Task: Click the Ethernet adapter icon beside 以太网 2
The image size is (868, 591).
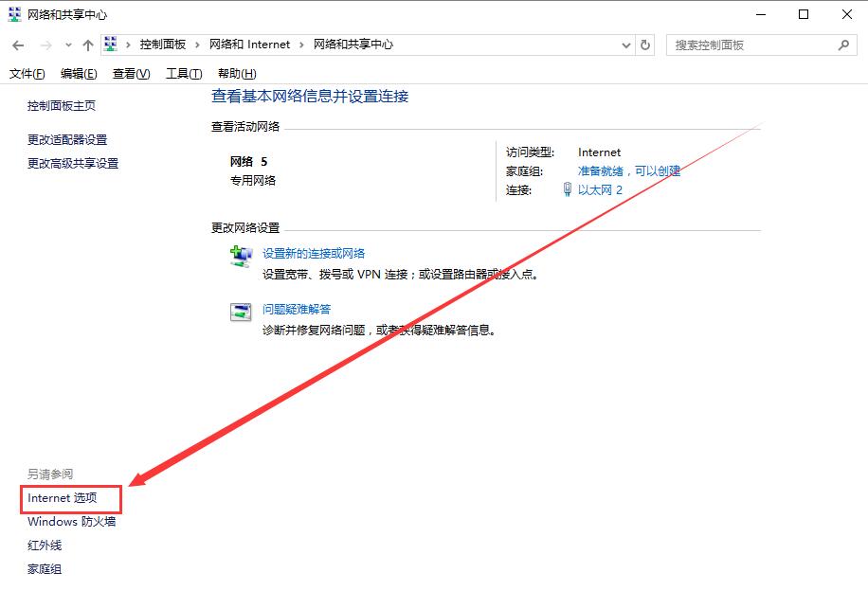Action: [568, 189]
